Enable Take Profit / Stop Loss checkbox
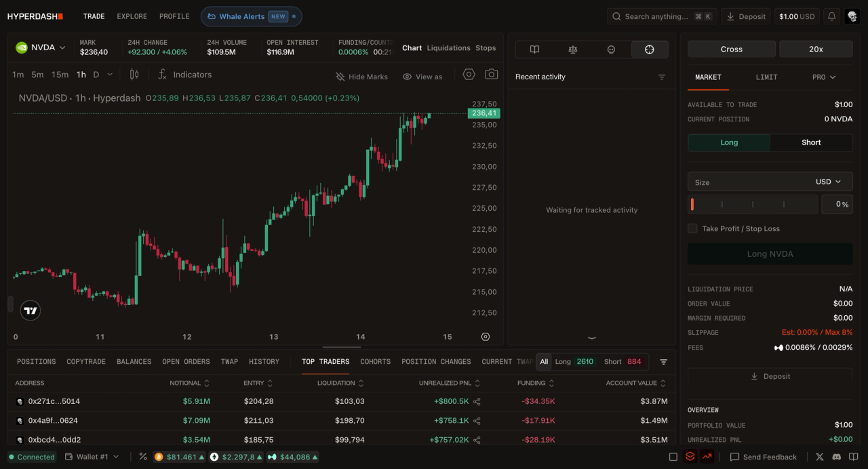 coord(692,228)
